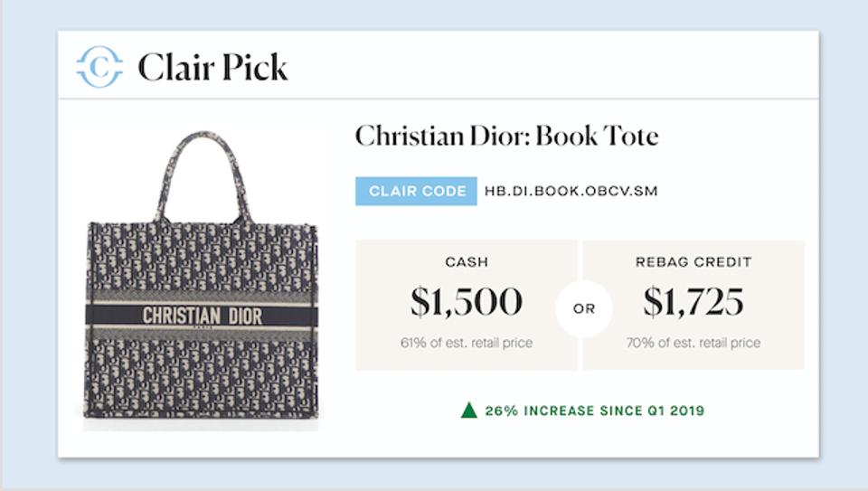Click the 26% INCREASE SINCE Q1 2019 text

tap(594, 411)
